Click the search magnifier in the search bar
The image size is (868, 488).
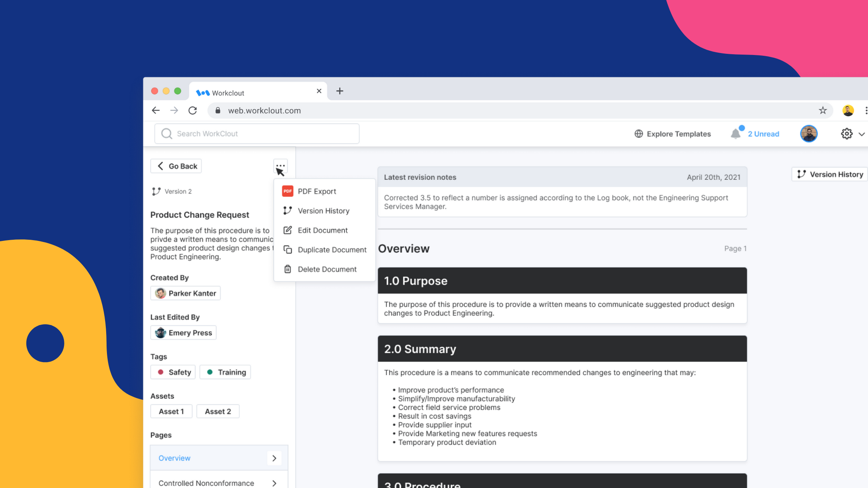pos(167,133)
